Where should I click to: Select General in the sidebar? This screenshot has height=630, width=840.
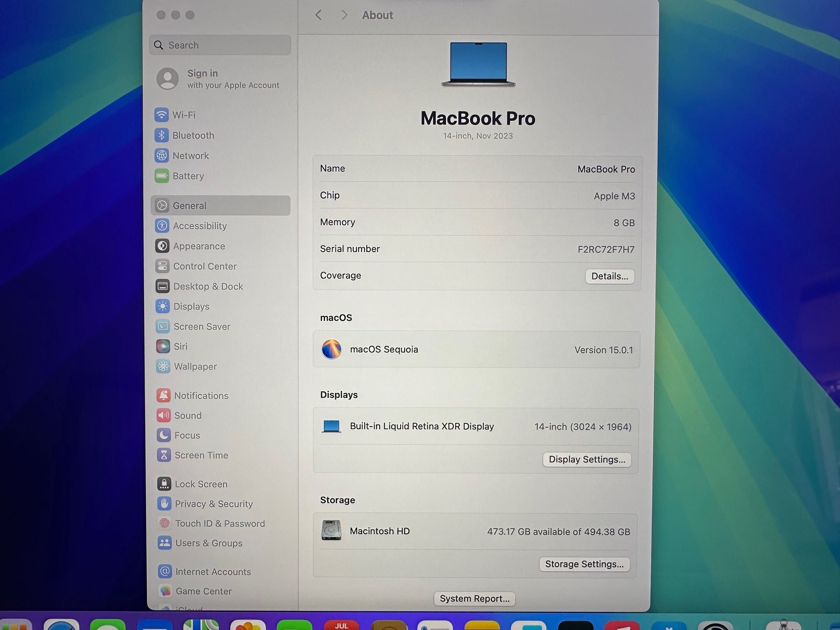tap(220, 205)
